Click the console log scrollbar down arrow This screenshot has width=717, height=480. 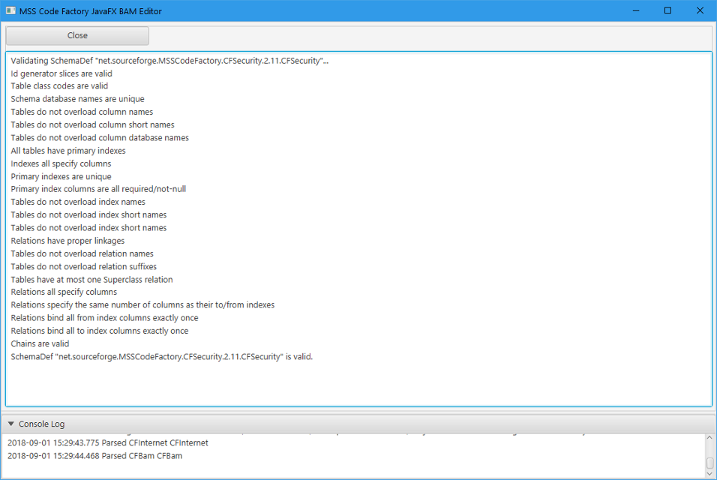(x=710, y=475)
